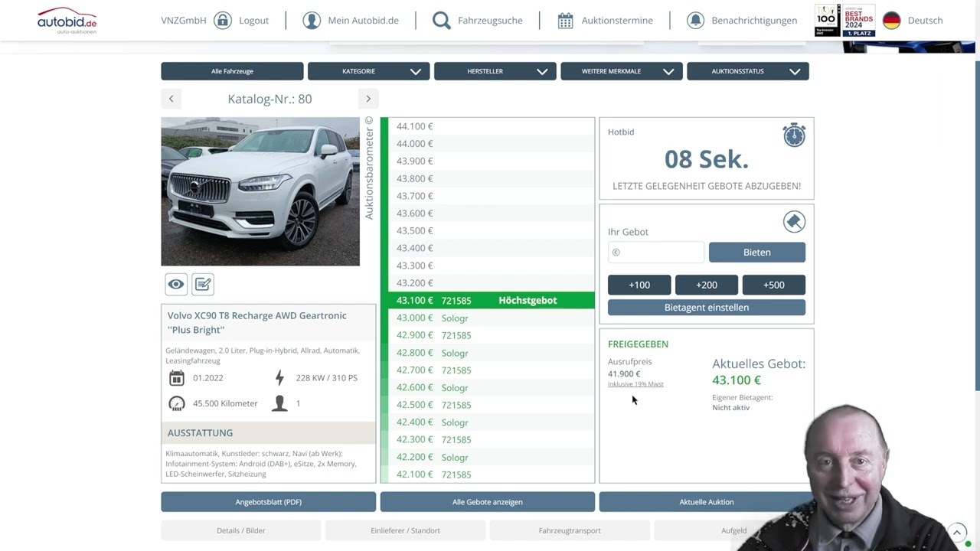
Task: Click the calendar icon beside 01.2022
Action: (x=177, y=377)
